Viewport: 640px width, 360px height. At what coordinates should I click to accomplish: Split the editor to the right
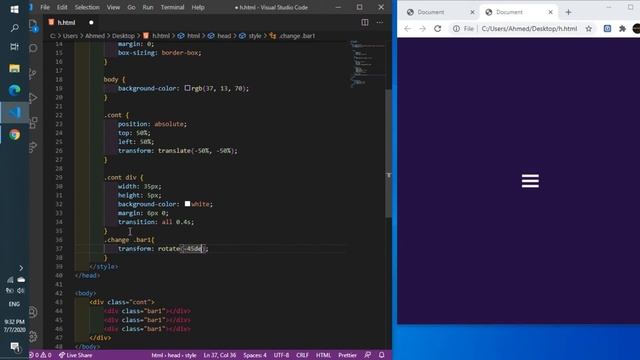tap(364, 22)
